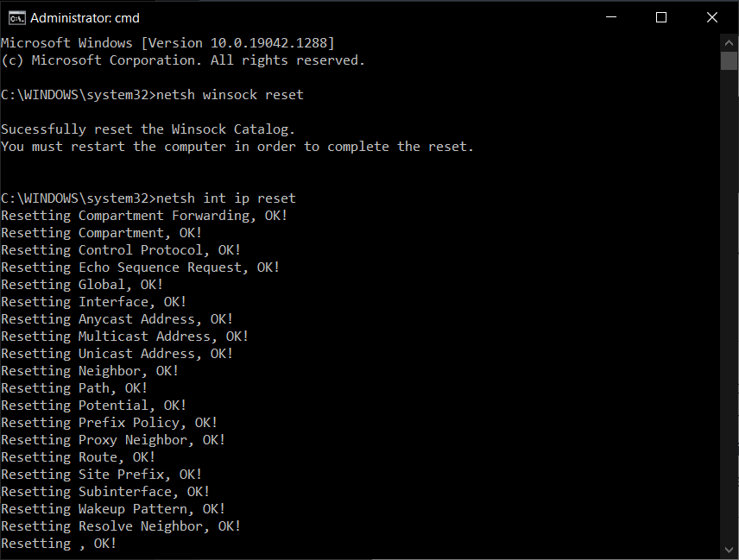Minimize the Administrator cmd window
Viewport: 739px width, 560px height.
tap(611, 17)
